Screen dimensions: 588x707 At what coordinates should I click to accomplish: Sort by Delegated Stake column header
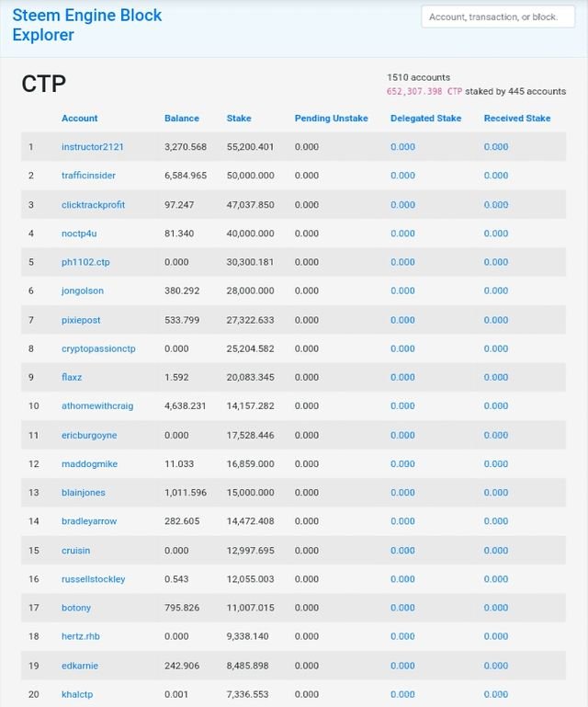click(x=425, y=119)
